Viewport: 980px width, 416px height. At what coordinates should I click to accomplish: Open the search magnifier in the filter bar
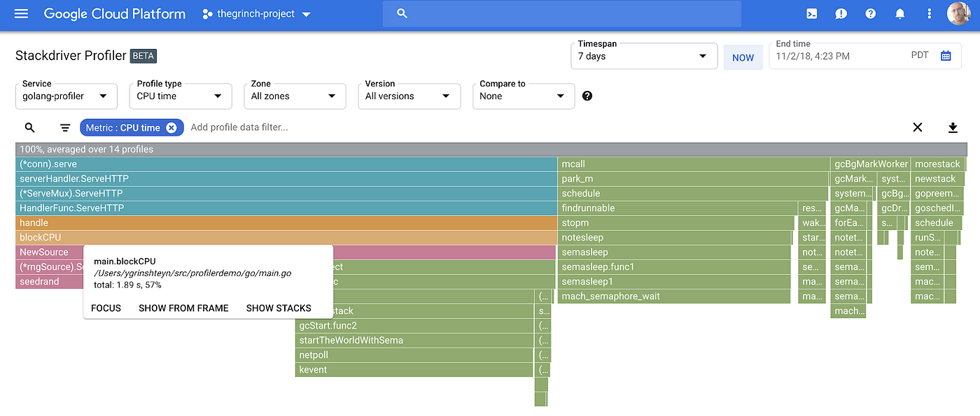click(x=29, y=127)
